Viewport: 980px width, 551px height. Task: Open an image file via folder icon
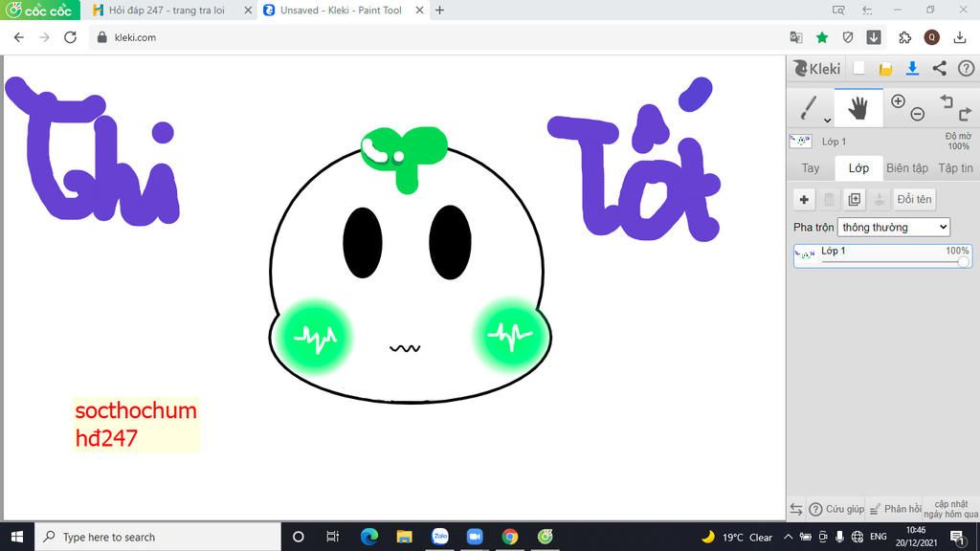pyautogui.click(x=885, y=69)
